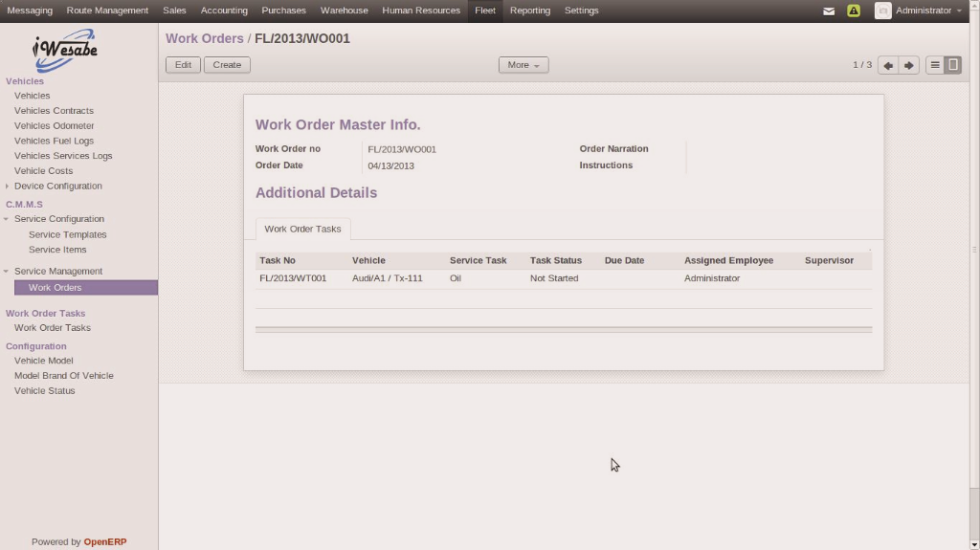Go to next record arrow
Viewport: 980px width, 550px height.
coord(909,65)
